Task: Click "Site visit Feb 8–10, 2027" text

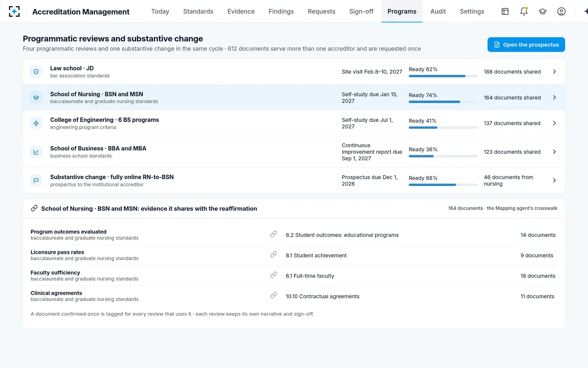Action: pos(372,72)
